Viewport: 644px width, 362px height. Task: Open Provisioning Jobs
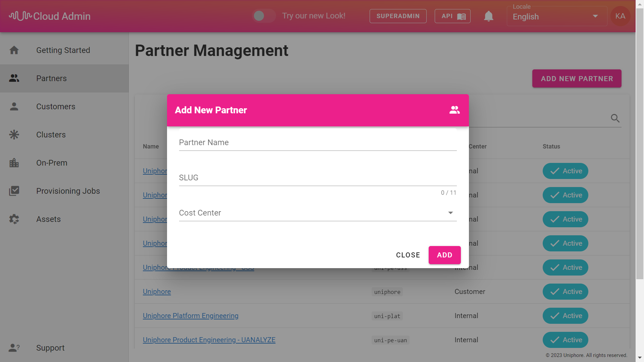[x=64, y=191]
